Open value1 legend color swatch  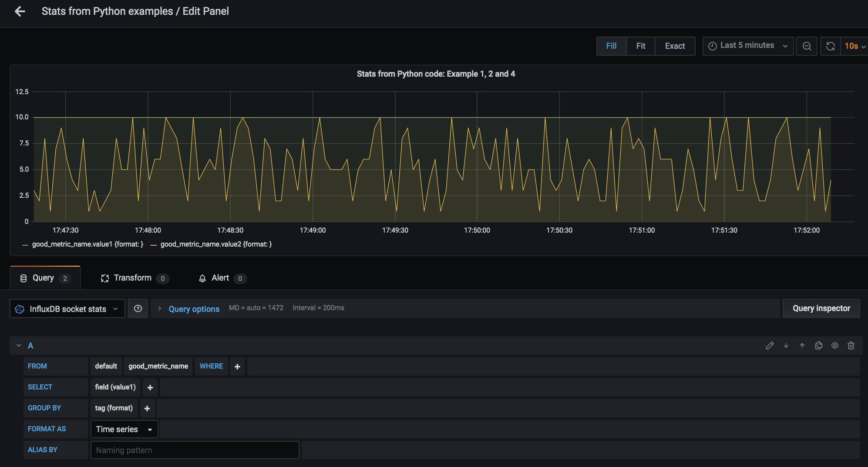25,245
